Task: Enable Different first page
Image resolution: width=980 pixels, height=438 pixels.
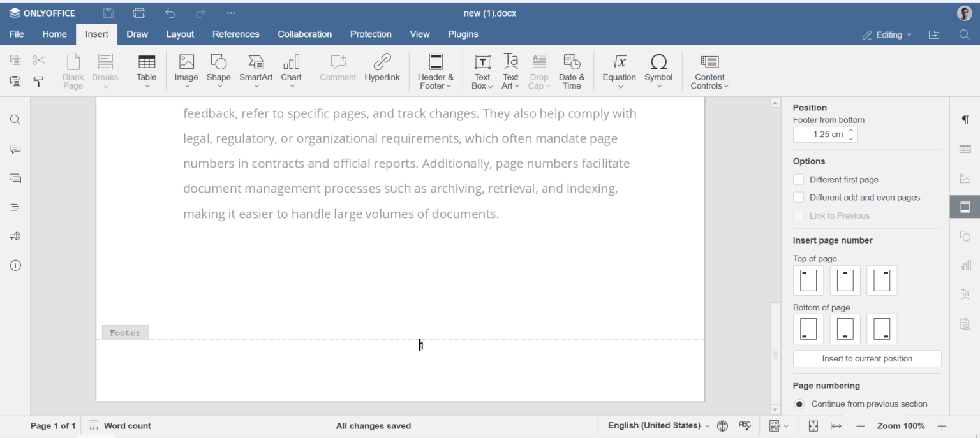Action: click(798, 179)
